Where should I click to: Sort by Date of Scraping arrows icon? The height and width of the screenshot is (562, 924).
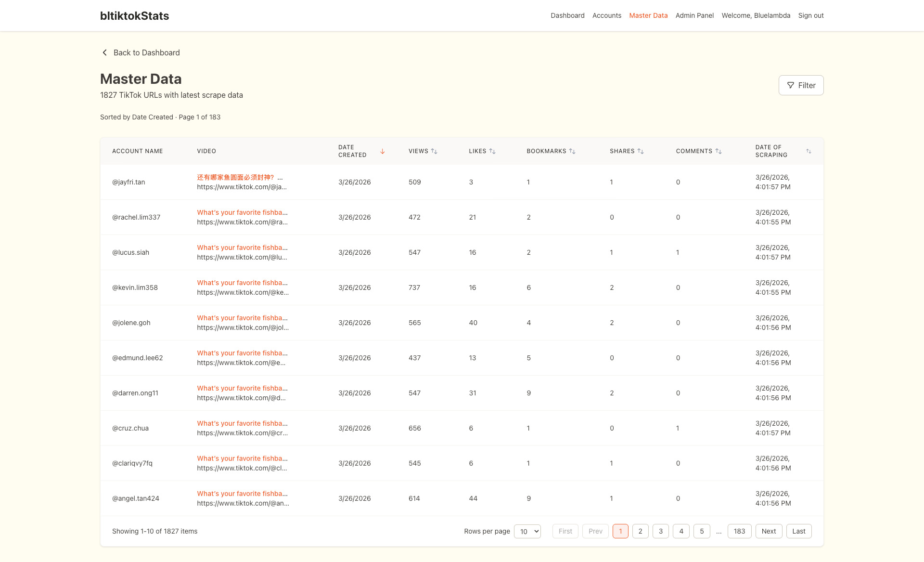click(808, 151)
